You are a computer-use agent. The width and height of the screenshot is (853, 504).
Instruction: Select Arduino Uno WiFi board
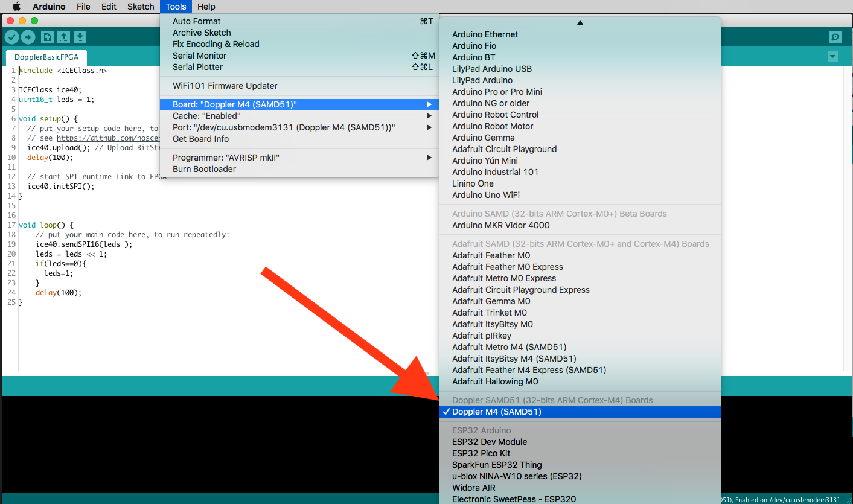[x=580, y=195]
